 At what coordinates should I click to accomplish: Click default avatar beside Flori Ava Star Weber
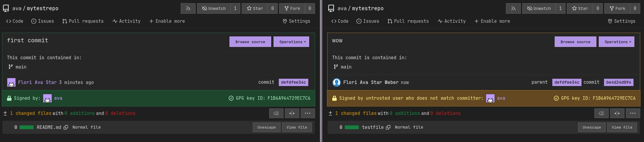(336, 82)
